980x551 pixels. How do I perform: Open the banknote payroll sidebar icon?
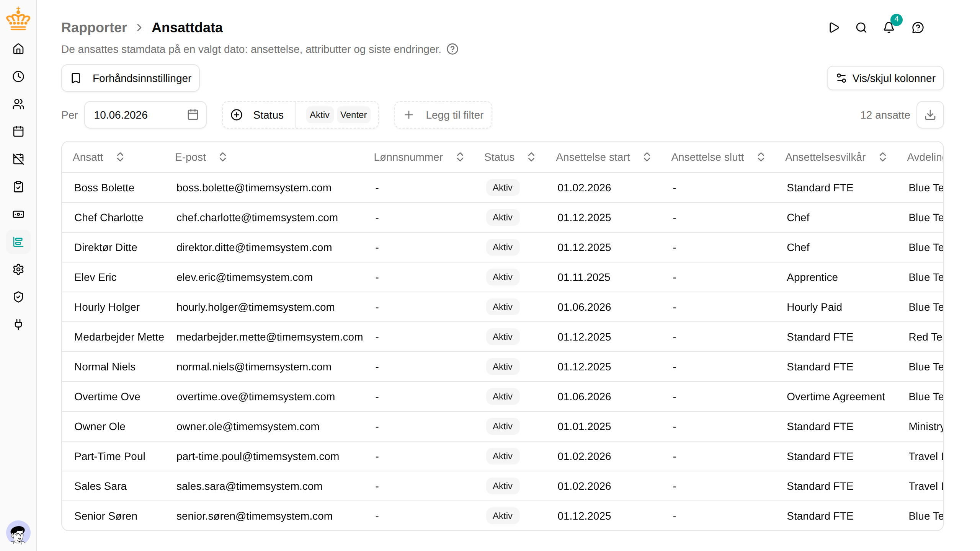pyautogui.click(x=18, y=214)
